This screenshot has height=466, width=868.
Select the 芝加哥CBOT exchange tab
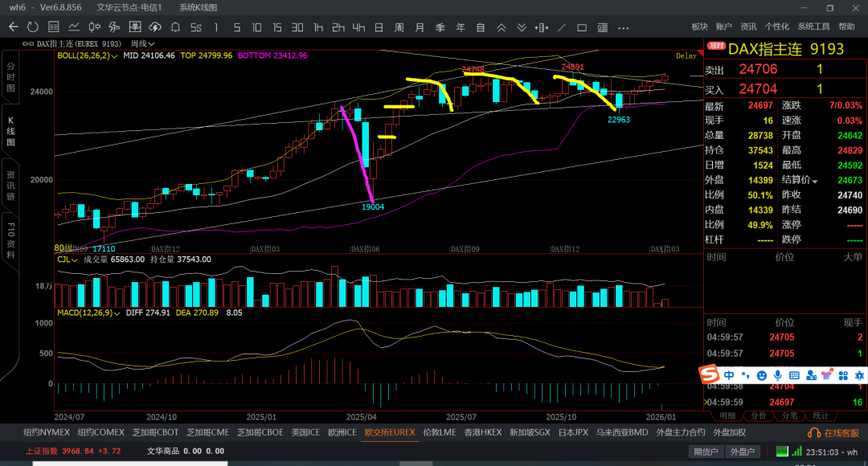(x=155, y=432)
